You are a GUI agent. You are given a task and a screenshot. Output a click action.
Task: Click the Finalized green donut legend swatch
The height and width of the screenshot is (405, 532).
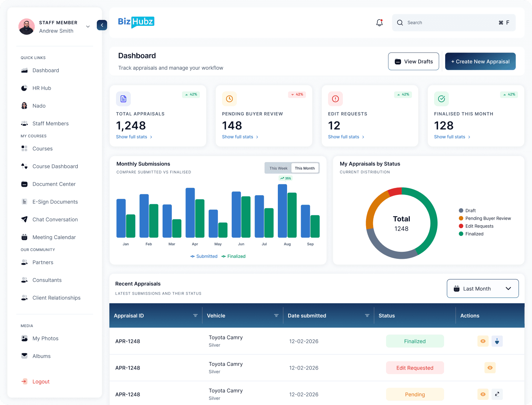461,234
